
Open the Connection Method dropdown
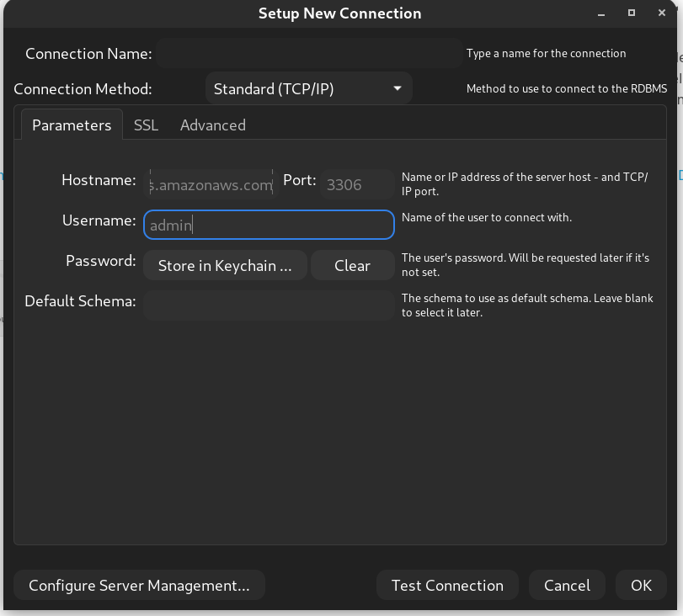(x=308, y=88)
